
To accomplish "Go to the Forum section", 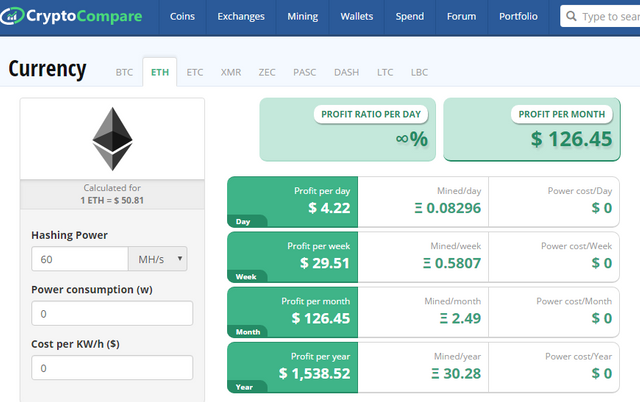I will [x=461, y=17].
